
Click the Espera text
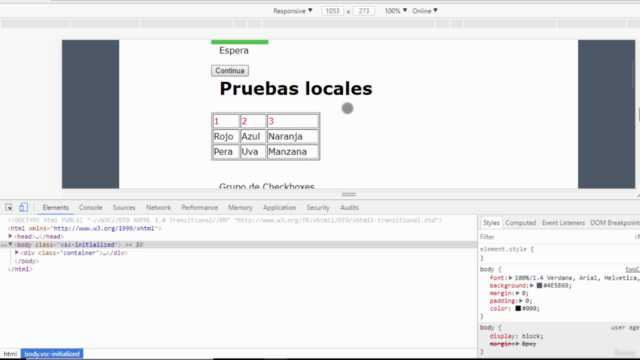(234, 51)
